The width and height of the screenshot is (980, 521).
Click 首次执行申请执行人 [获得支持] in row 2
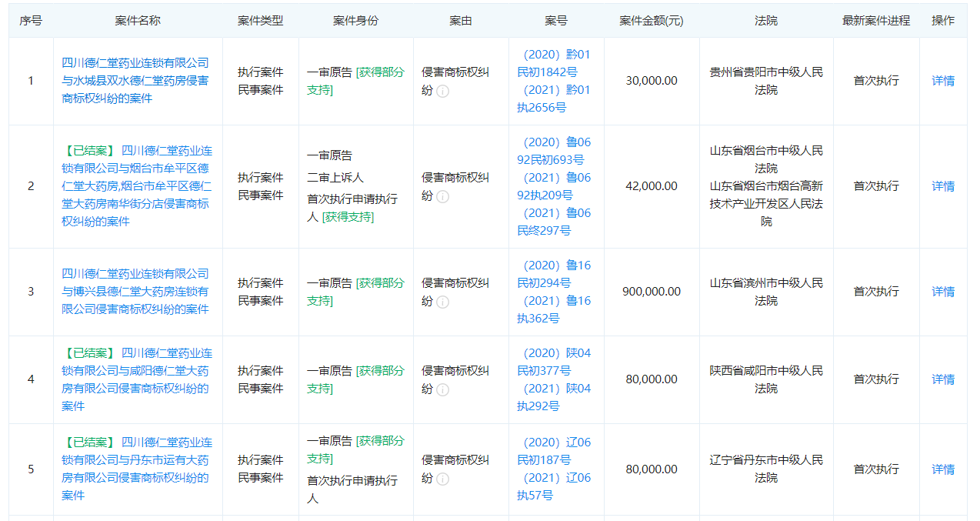352,209
